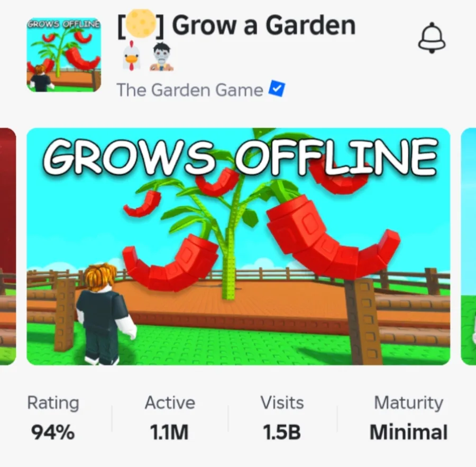Select the Grow a Garden title text

click(x=263, y=25)
